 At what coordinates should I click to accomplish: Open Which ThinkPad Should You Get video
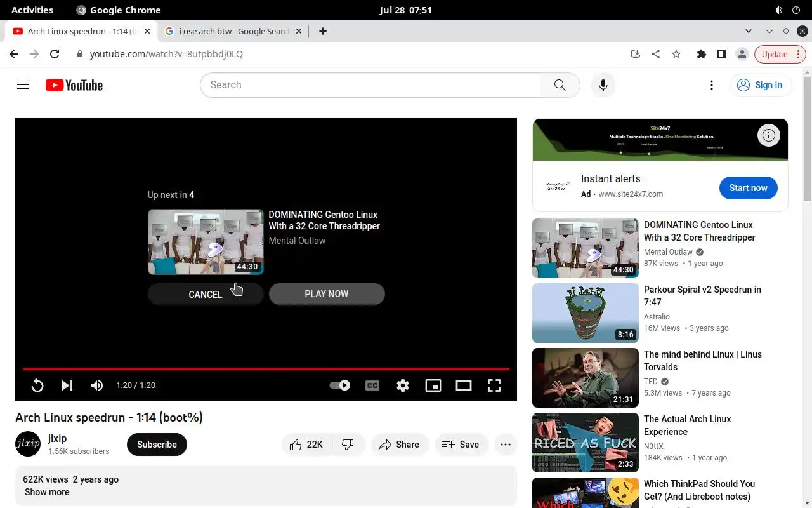tap(699, 490)
